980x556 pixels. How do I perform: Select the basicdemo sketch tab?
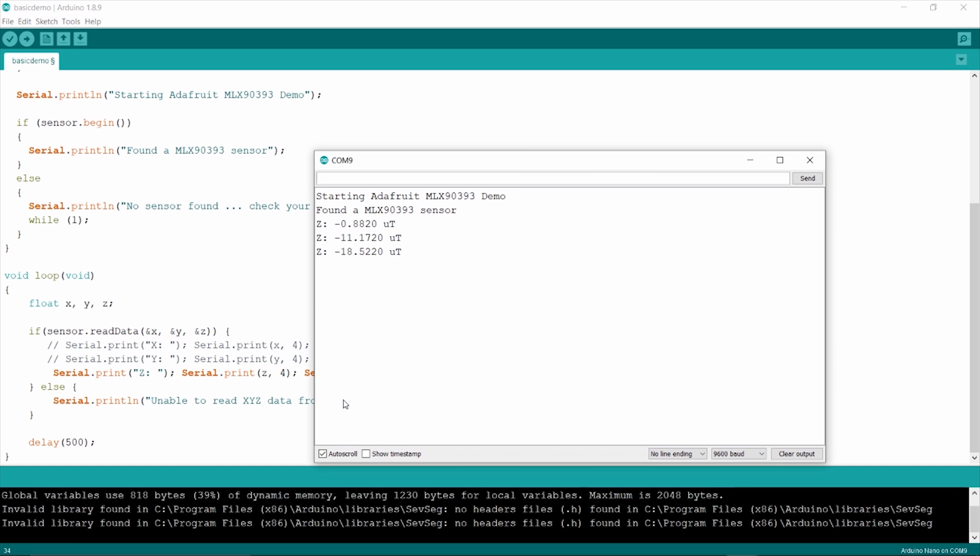pyautogui.click(x=33, y=61)
